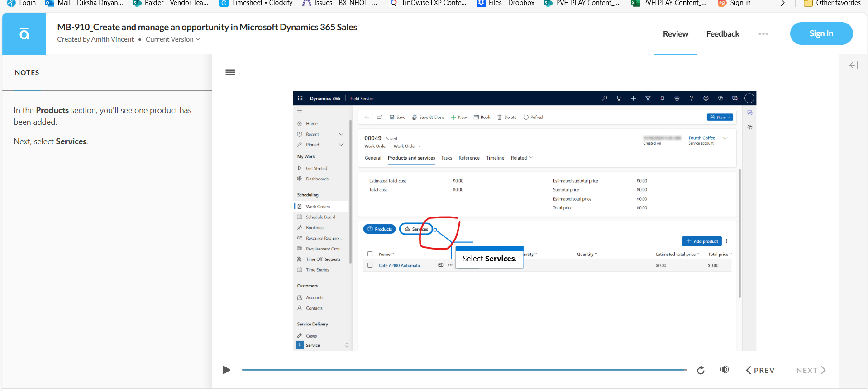Click the plus quick create icon
The image size is (868, 391).
tap(633, 98)
